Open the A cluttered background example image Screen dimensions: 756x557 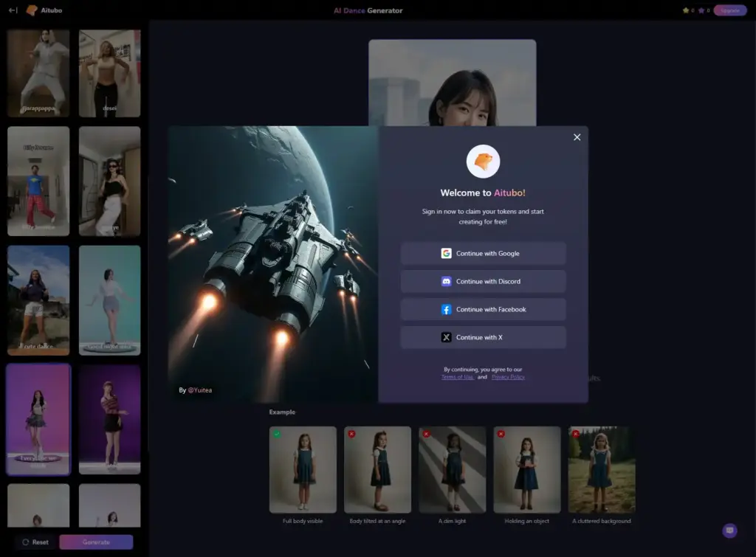602,470
